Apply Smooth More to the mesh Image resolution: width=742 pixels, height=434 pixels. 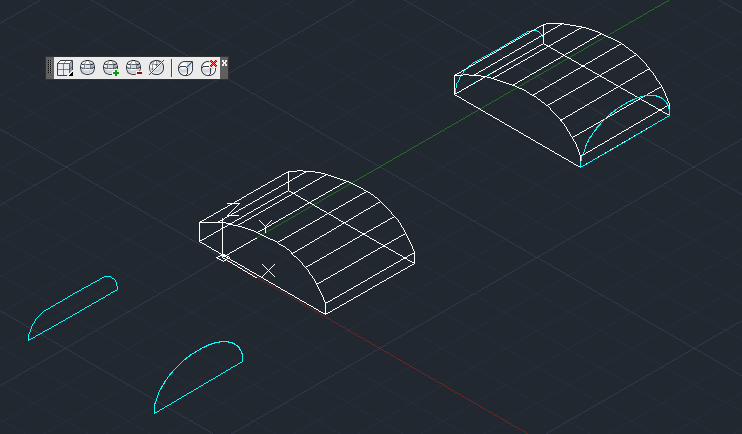tap(111, 68)
